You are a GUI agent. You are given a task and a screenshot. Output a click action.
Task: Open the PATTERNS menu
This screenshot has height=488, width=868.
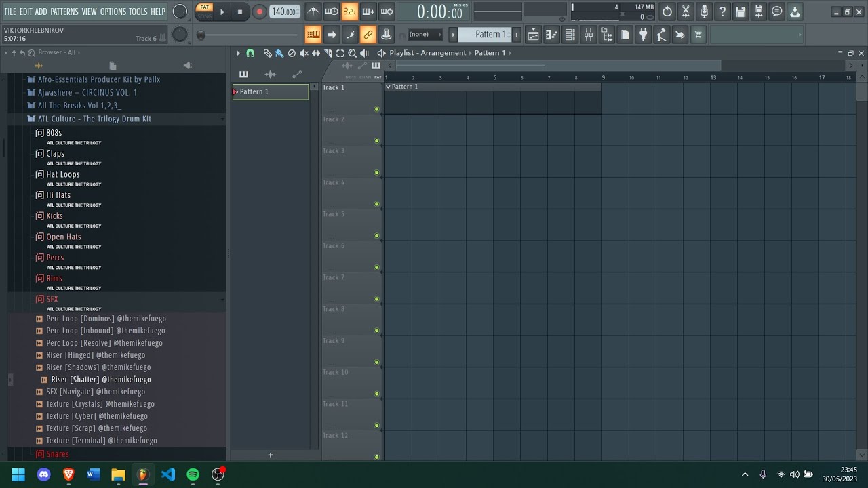(x=64, y=12)
